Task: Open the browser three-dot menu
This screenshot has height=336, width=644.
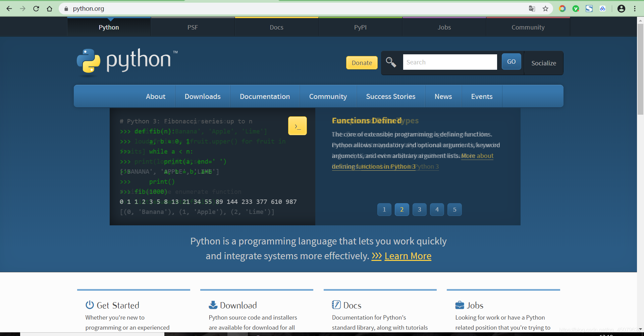Action: coord(635,9)
